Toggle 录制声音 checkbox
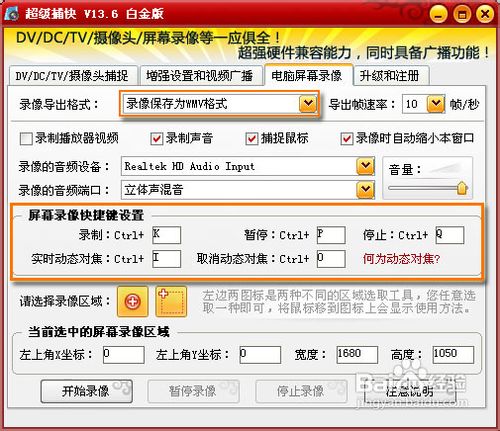Screen dimensions: 500x431 pyautogui.click(x=157, y=139)
